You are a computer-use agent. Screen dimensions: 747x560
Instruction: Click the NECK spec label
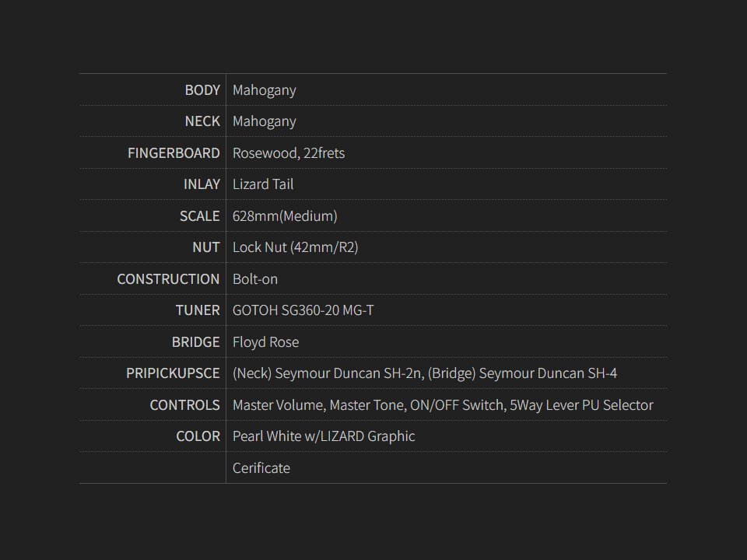[x=202, y=121]
